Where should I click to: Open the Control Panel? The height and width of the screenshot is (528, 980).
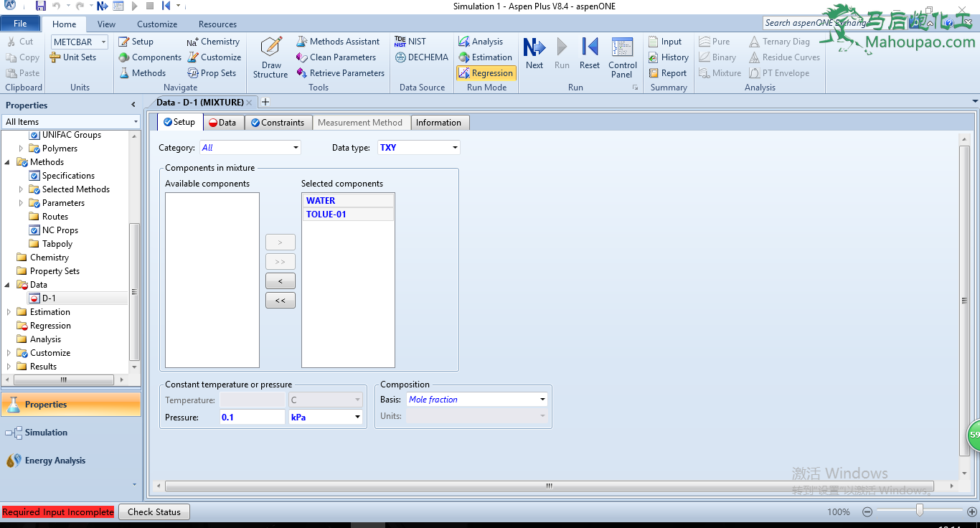point(622,57)
